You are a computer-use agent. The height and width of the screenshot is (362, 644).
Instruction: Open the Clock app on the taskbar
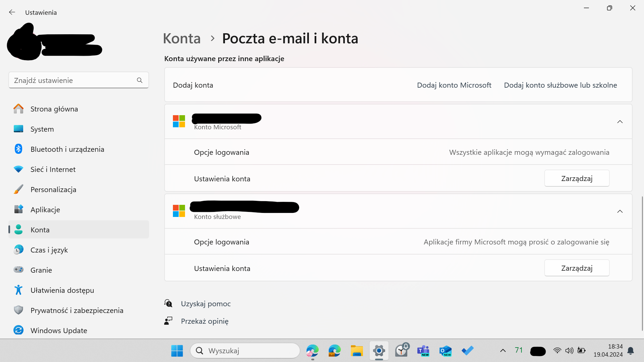[x=402, y=351]
